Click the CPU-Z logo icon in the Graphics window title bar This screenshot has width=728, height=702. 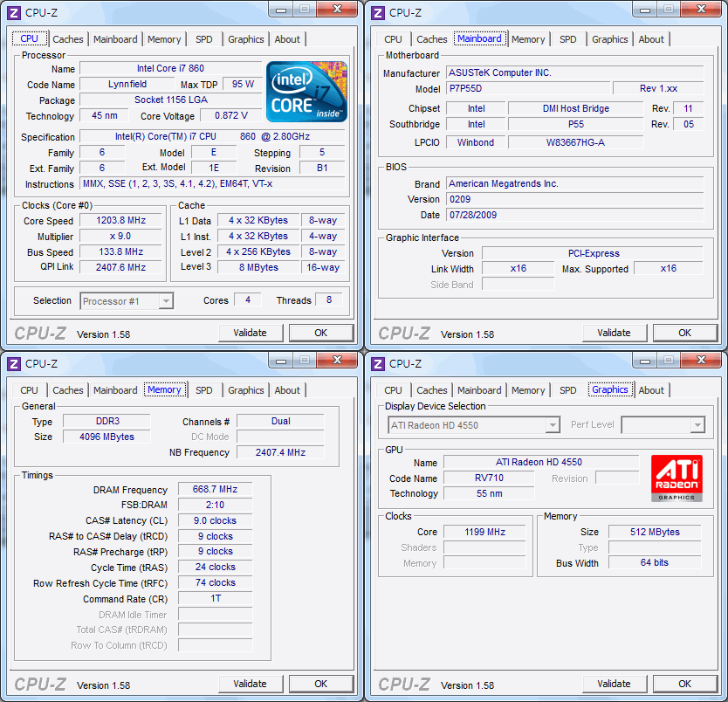(x=378, y=363)
